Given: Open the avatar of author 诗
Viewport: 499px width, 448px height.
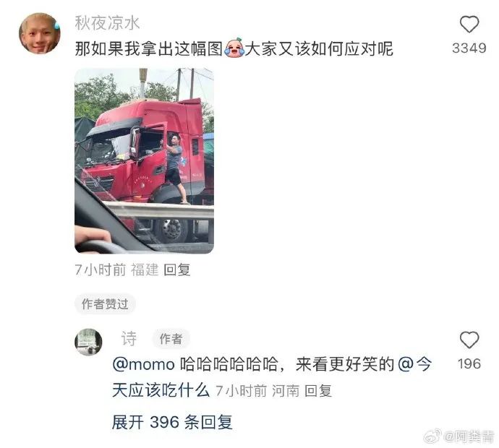Looking at the screenshot, I should pyautogui.click(x=88, y=342).
